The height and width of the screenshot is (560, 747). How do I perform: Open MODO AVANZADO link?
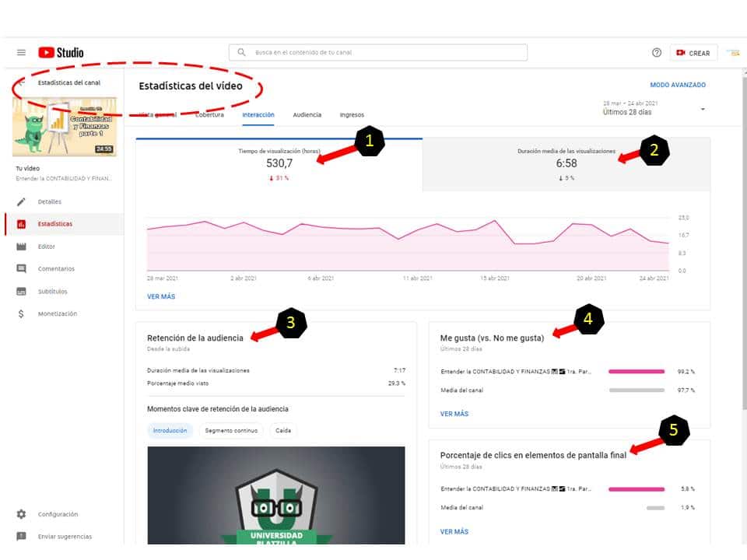click(678, 85)
